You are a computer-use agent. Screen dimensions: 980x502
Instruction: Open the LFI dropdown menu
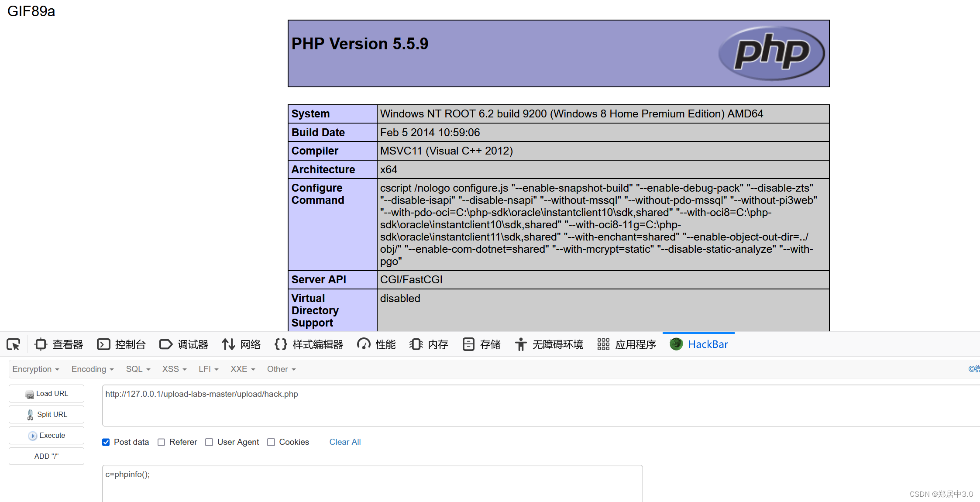pos(208,369)
